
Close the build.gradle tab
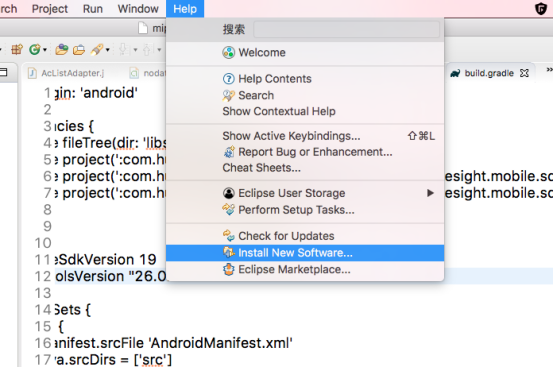point(524,73)
